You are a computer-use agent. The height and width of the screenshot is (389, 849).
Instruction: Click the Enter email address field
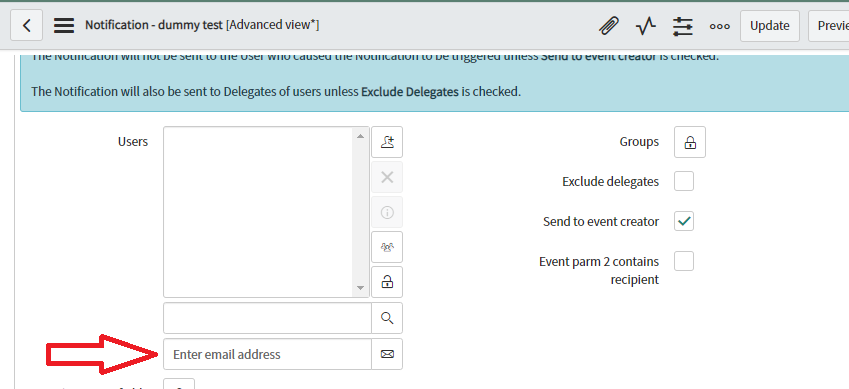pos(267,354)
